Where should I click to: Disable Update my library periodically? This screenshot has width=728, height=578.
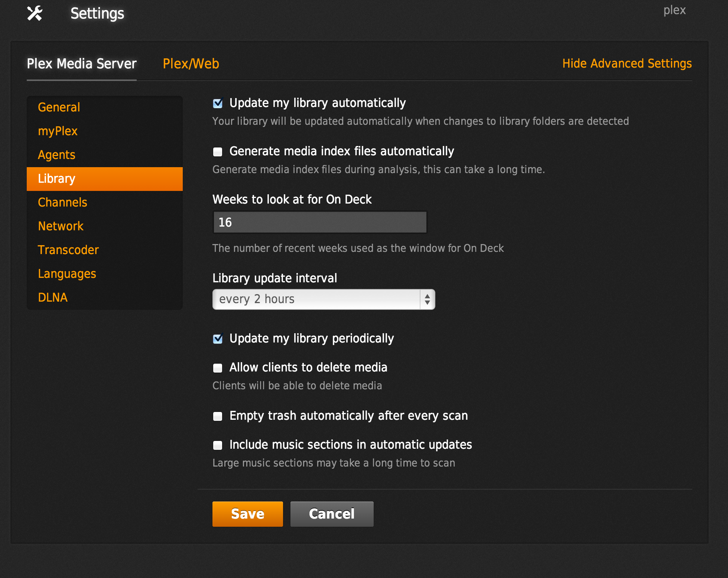point(218,339)
